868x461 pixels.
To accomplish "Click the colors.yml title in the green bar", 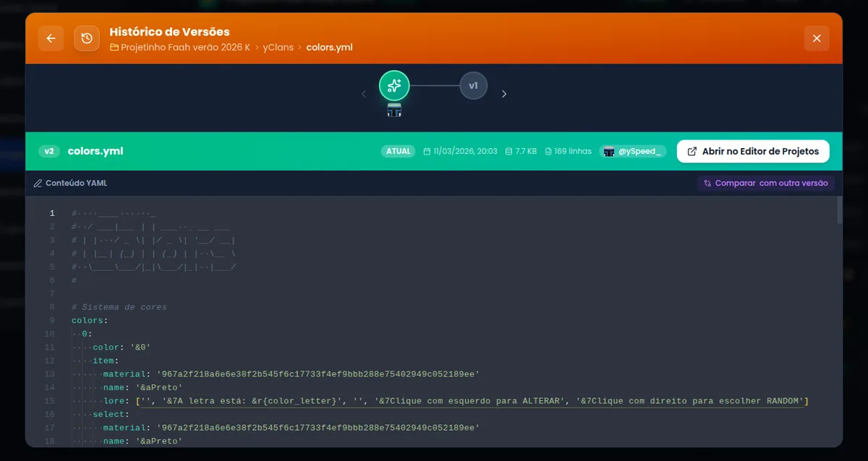I will tap(95, 151).
